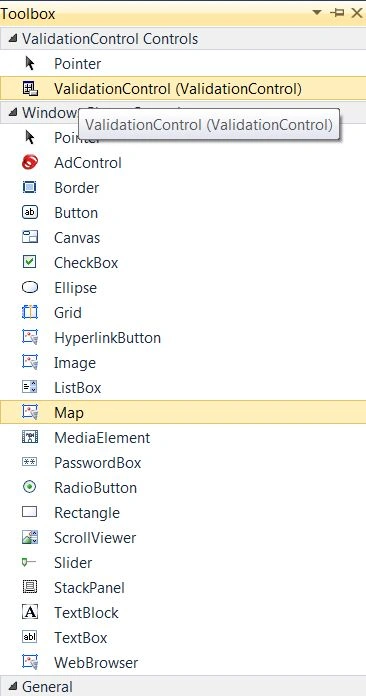The image size is (366, 696).
Task: Click the Ellipse shape icon
Action: (30, 288)
